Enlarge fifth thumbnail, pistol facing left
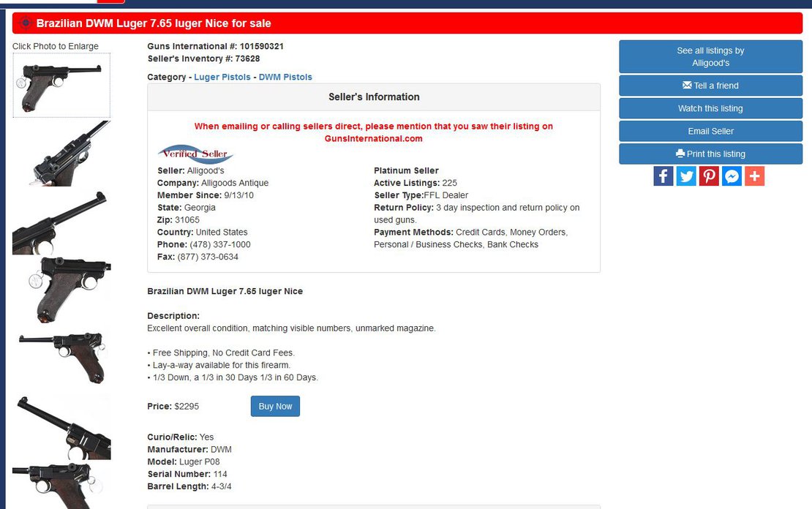 61,358
